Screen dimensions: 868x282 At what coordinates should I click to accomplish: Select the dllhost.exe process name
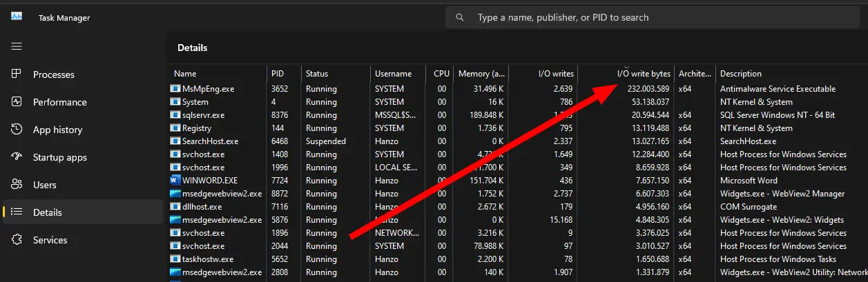coord(202,207)
